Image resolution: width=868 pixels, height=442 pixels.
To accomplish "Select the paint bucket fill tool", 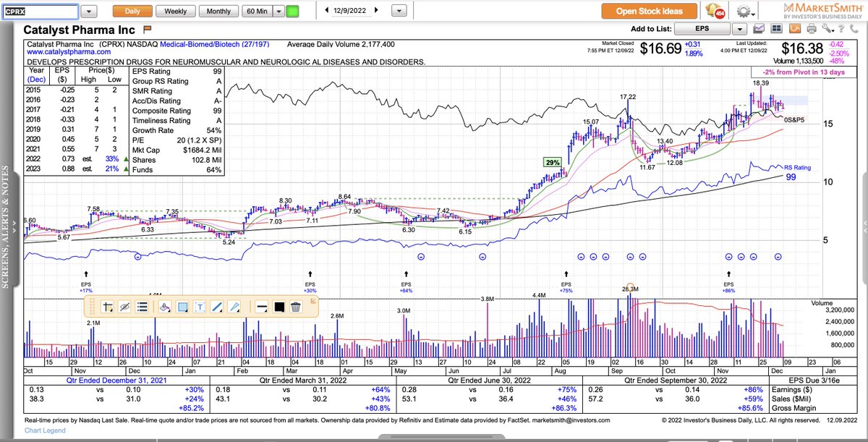I will coord(164,307).
